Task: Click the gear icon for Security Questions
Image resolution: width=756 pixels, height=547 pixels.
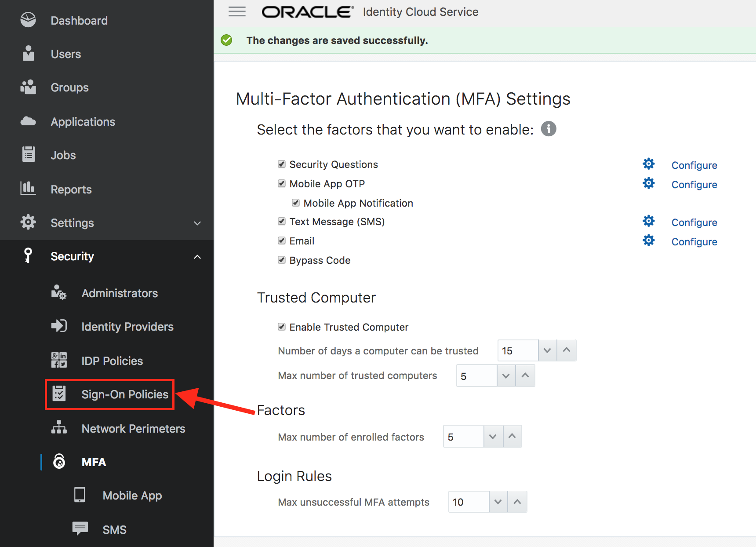Action: [648, 164]
